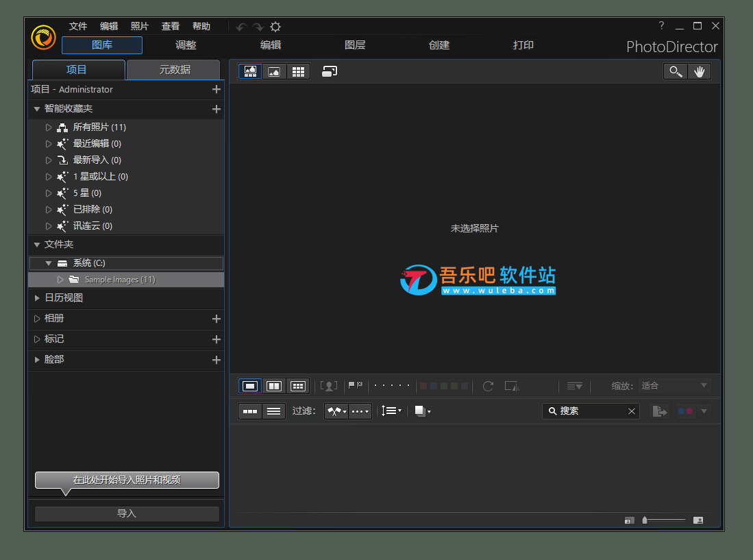Open sort order dropdown

point(391,411)
